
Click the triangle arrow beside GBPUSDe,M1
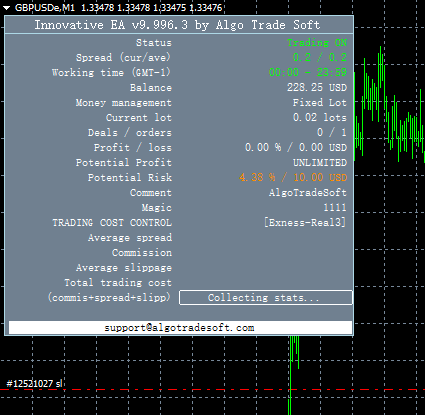coord(7,8)
